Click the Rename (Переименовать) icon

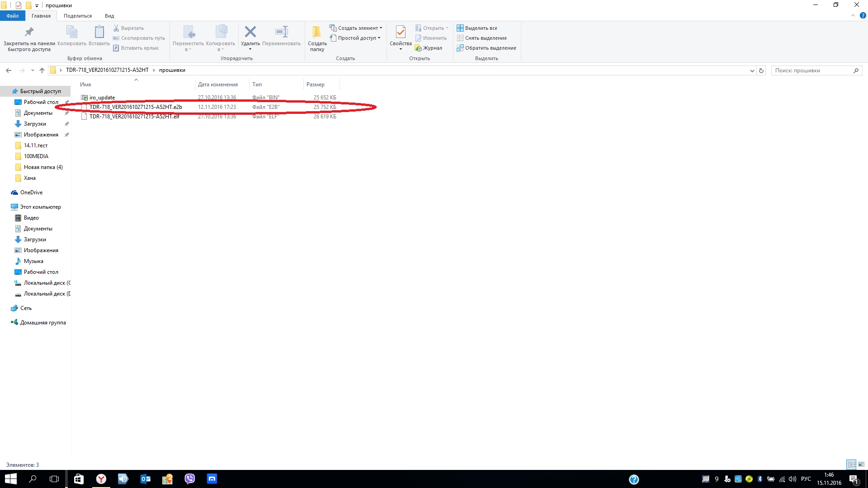(281, 33)
